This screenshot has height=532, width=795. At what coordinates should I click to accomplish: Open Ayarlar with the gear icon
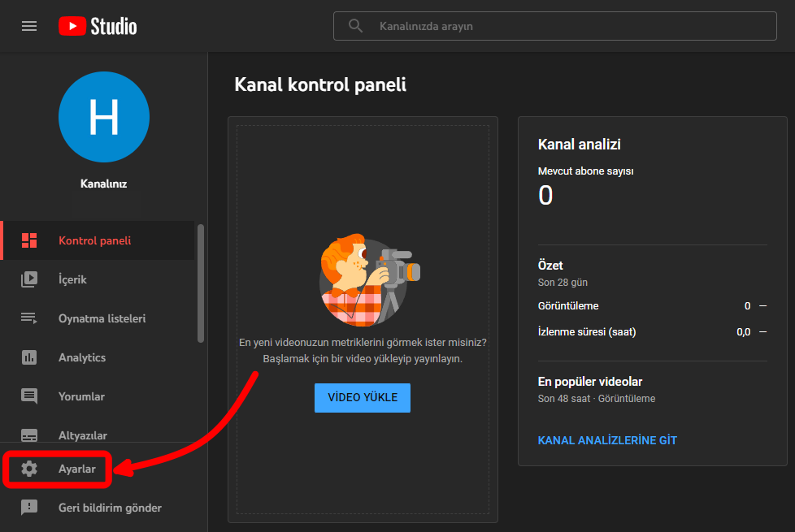[x=29, y=469]
